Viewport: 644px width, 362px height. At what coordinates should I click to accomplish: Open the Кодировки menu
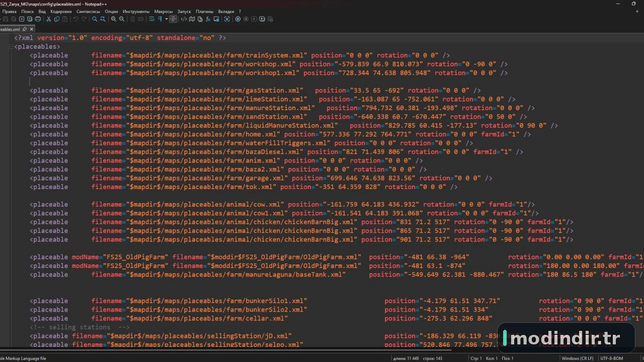point(61,11)
